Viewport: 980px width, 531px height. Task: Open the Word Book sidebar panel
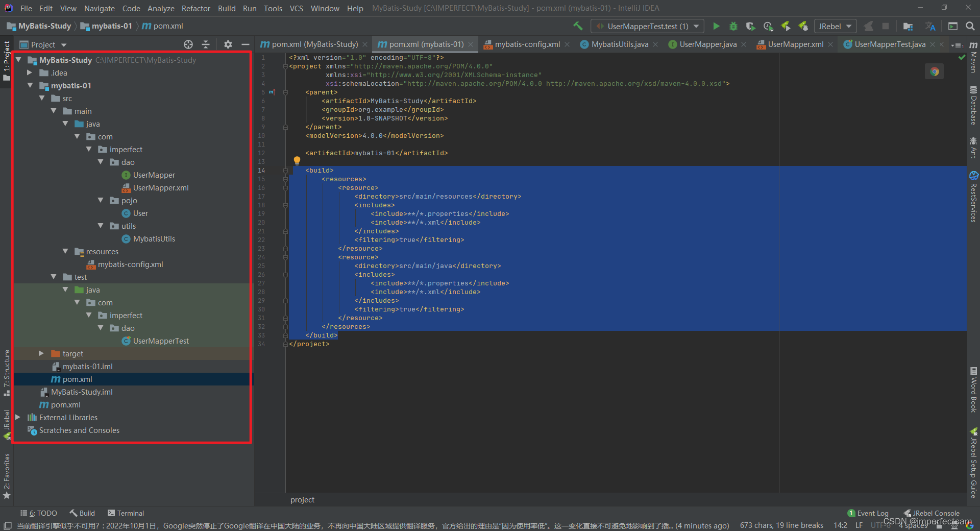tap(973, 389)
